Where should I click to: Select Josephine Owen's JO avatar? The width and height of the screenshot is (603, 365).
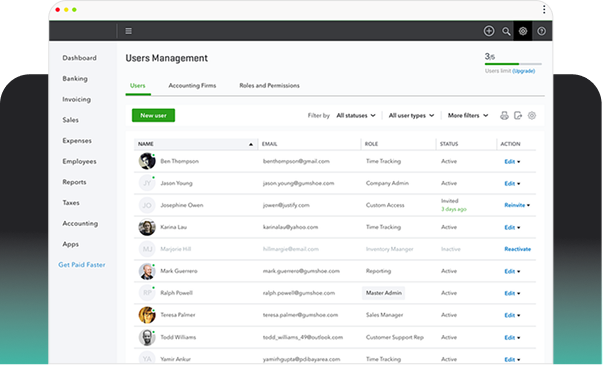pos(147,205)
